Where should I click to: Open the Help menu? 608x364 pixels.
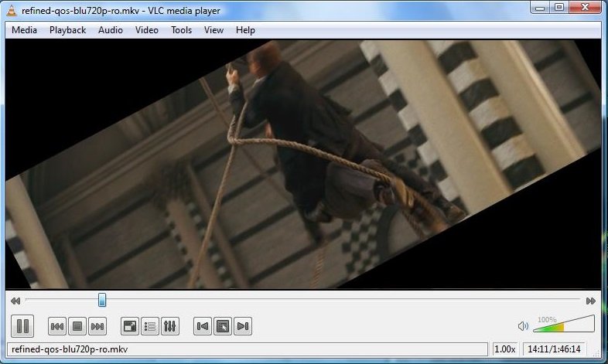tap(245, 30)
